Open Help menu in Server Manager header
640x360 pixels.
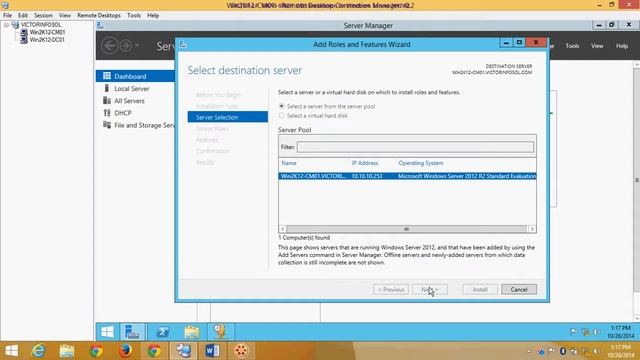click(622, 46)
